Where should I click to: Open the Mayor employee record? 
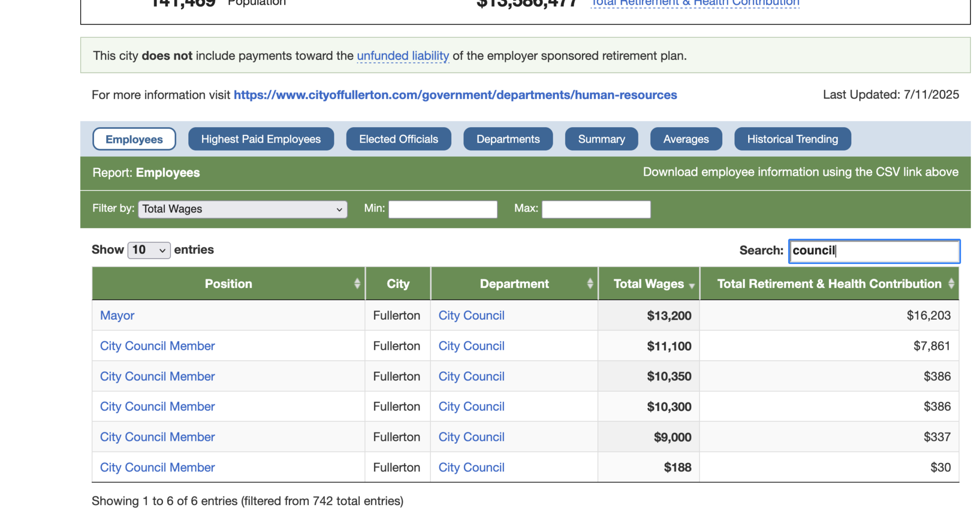[117, 315]
